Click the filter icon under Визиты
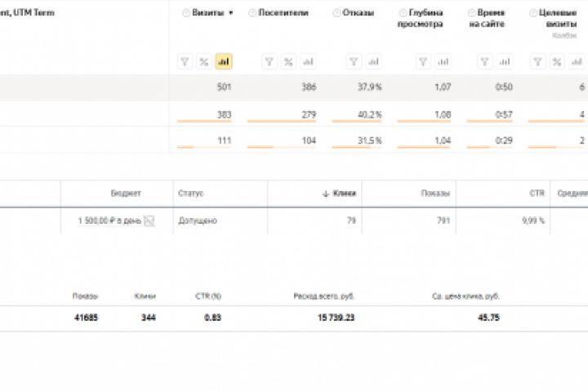This screenshot has height=392, width=588. tap(185, 61)
